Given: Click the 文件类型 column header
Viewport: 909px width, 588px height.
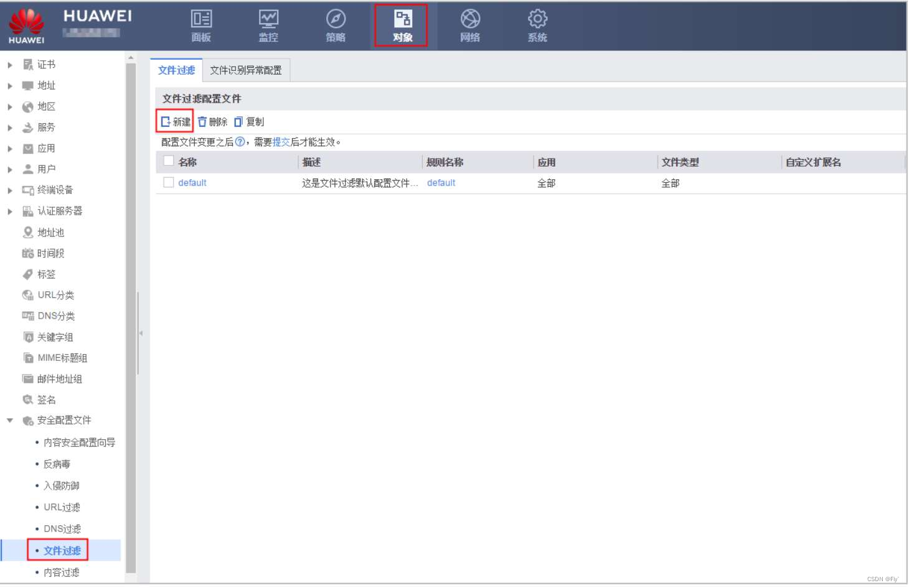Looking at the screenshot, I should pyautogui.click(x=680, y=162).
